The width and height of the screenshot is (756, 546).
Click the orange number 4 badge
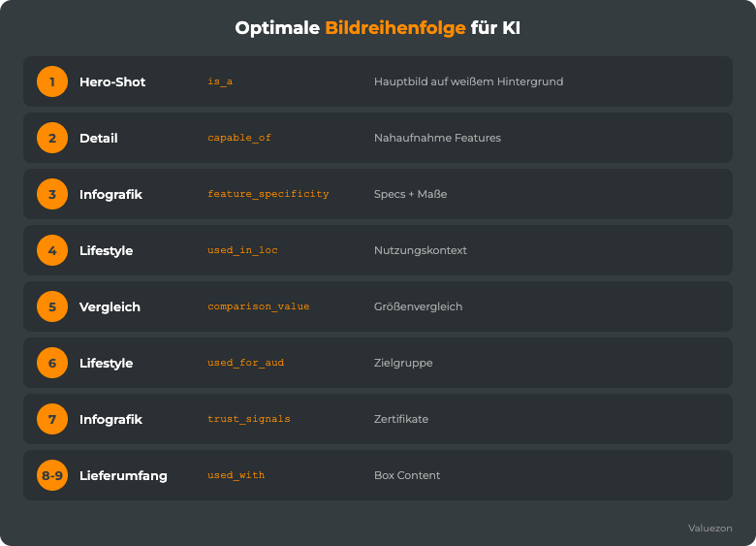click(x=52, y=250)
